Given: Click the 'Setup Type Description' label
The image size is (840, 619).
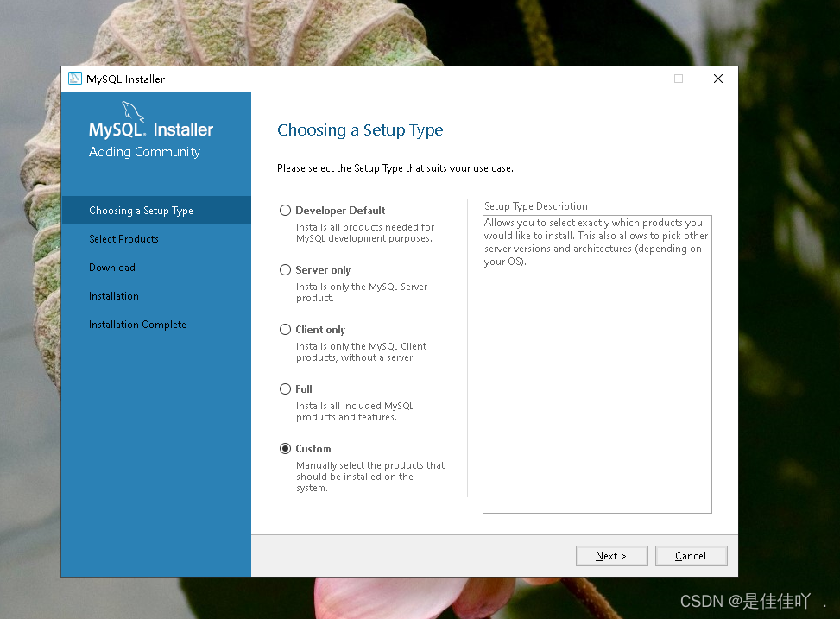Looking at the screenshot, I should (536, 206).
